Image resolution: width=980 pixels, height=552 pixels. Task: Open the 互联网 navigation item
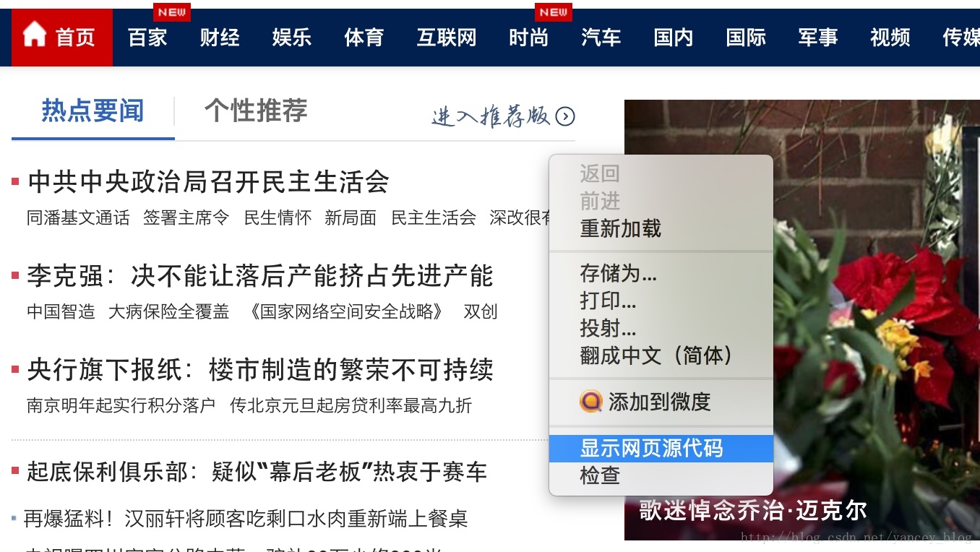pyautogui.click(x=447, y=38)
